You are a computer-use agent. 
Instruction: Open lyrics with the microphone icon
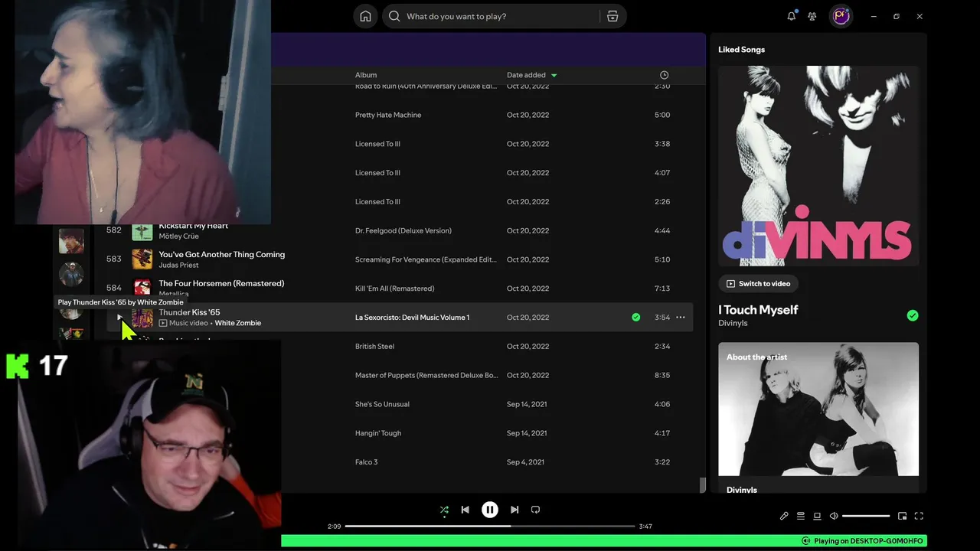(x=784, y=516)
